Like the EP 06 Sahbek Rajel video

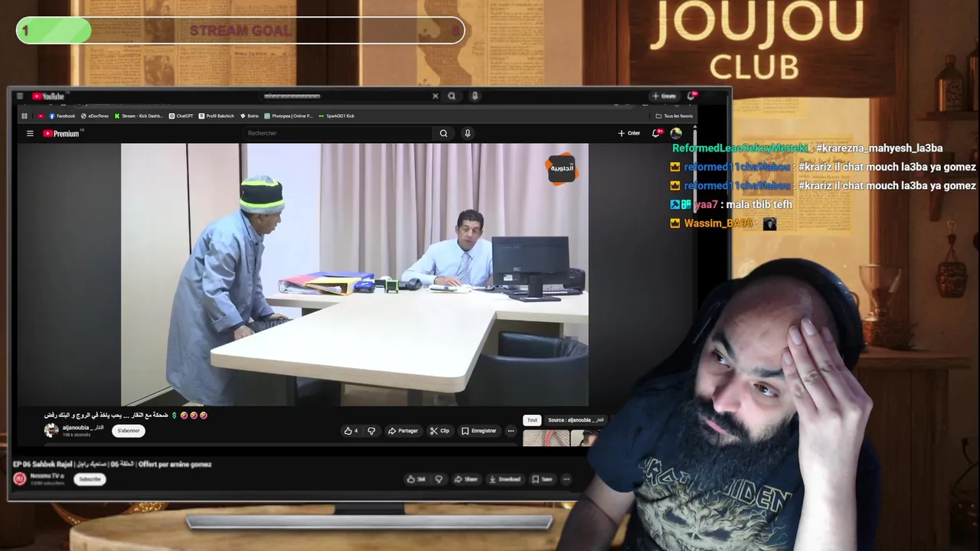[416, 479]
